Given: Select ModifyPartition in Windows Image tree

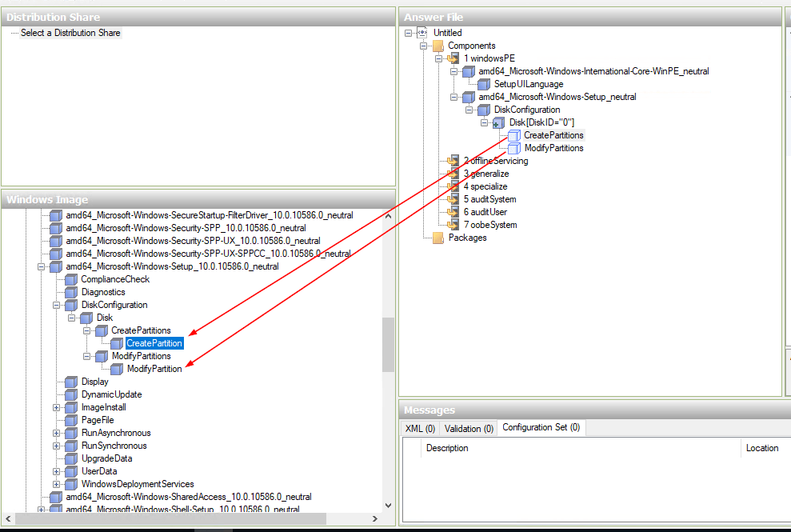Looking at the screenshot, I should click(154, 369).
